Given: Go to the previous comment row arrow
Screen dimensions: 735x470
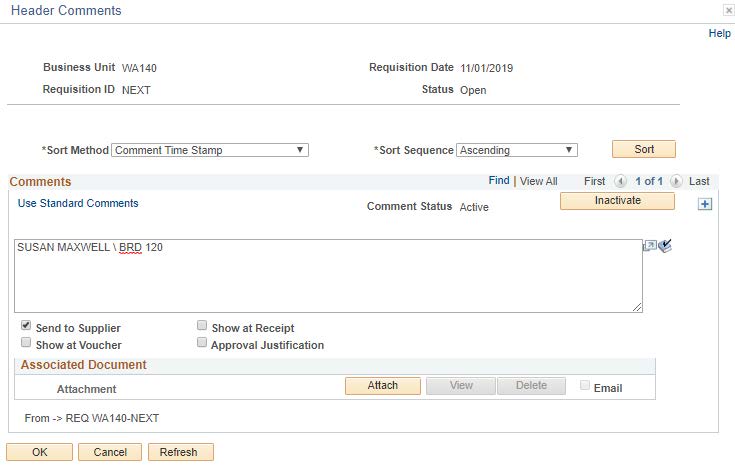Looking at the screenshot, I should 620,181.
